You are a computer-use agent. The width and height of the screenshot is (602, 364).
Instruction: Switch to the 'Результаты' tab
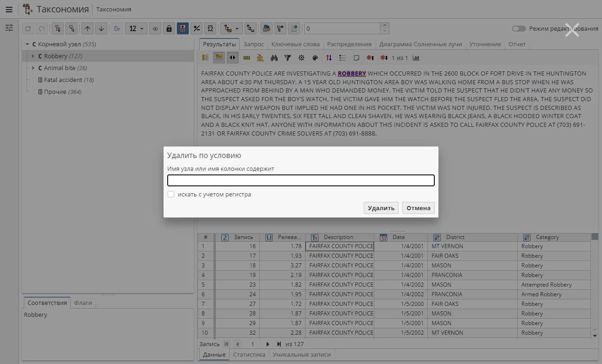(219, 44)
